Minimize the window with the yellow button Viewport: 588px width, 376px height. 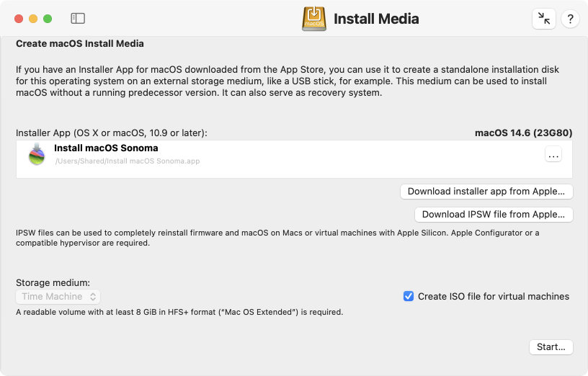[33, 19]
